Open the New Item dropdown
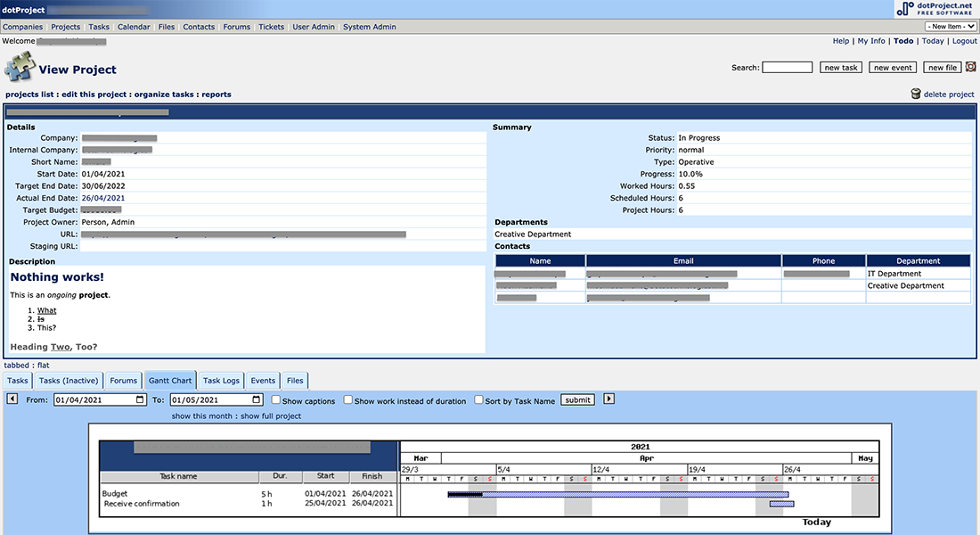Screen dimensions: 980x535 951,27
